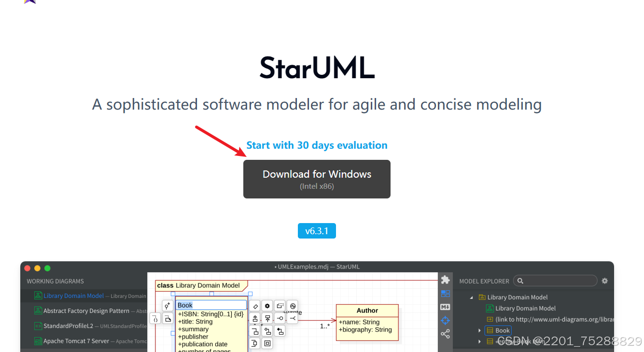Click the yellow minimize button of StarUML window
The image size is (644, 352).
click(x=37, y=268)
